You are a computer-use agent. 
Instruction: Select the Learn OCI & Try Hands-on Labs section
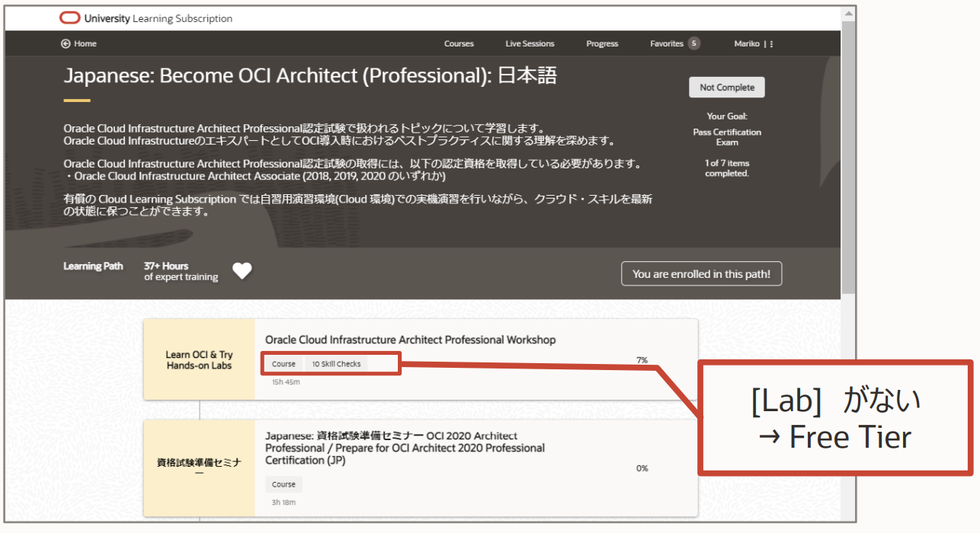[x=199, y=360]
